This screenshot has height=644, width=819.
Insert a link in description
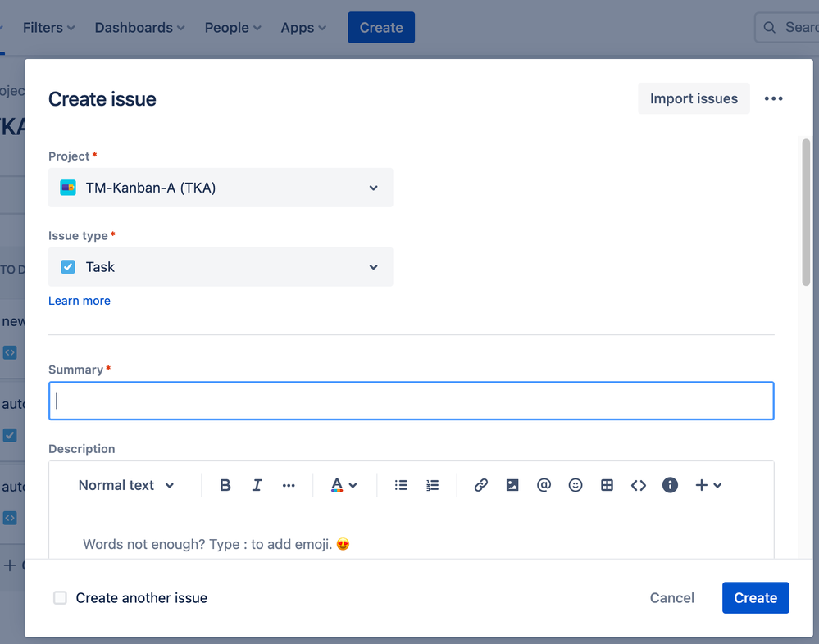pyautogui.click(x=480, y=485)
